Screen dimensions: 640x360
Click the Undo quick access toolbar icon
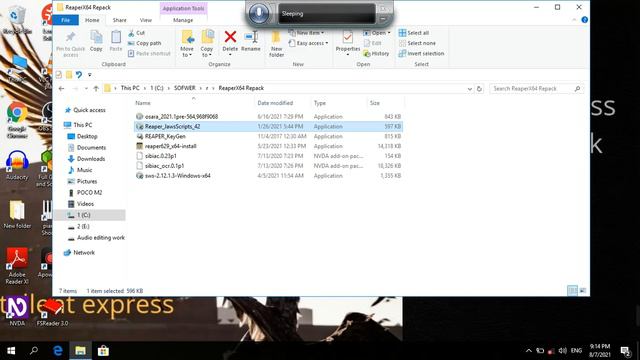coord(79,74)
